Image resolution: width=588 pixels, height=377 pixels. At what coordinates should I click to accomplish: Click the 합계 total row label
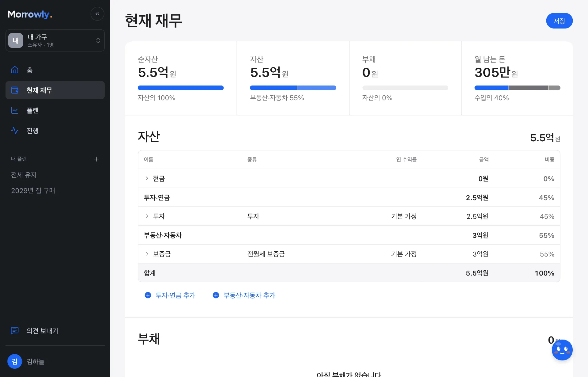click(150, 273)
